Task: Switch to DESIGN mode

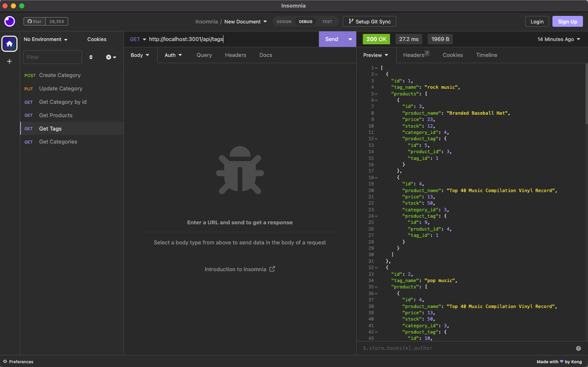Action: [283, 21]
